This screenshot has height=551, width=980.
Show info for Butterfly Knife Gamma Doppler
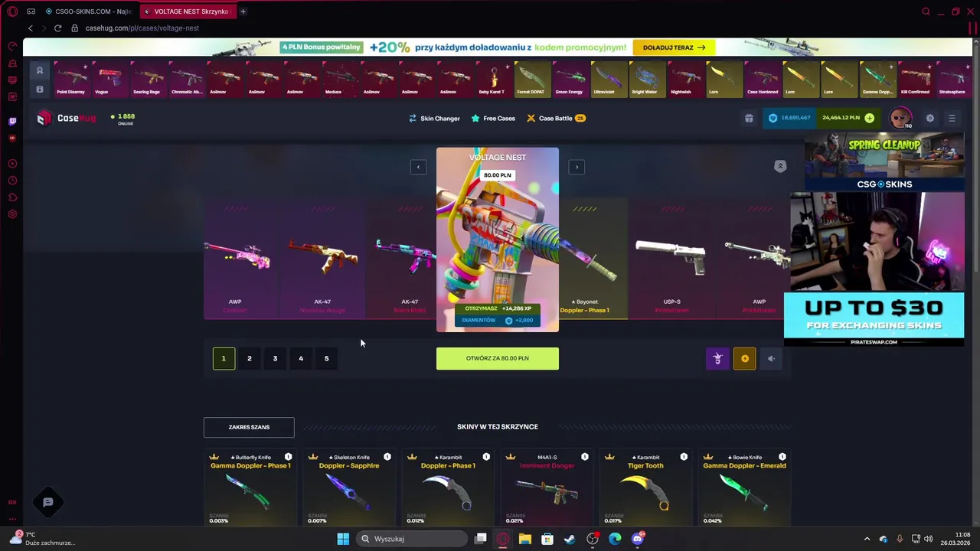coord(288,457)
